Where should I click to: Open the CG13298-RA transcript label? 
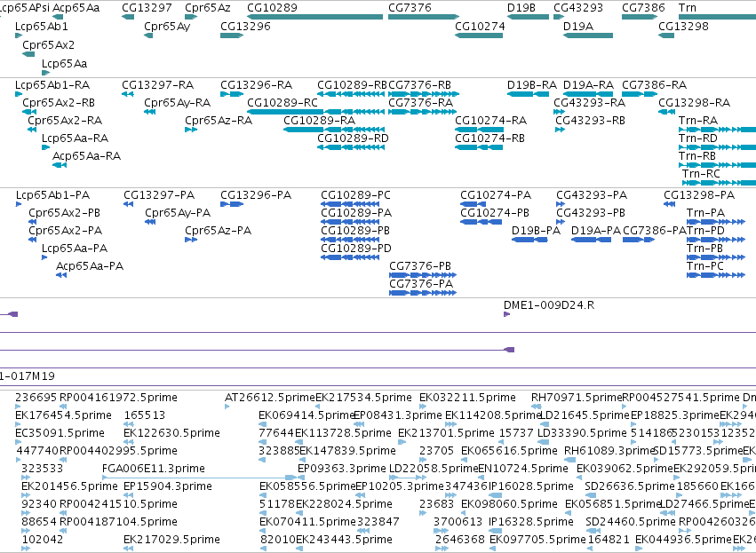pos(695,103)
